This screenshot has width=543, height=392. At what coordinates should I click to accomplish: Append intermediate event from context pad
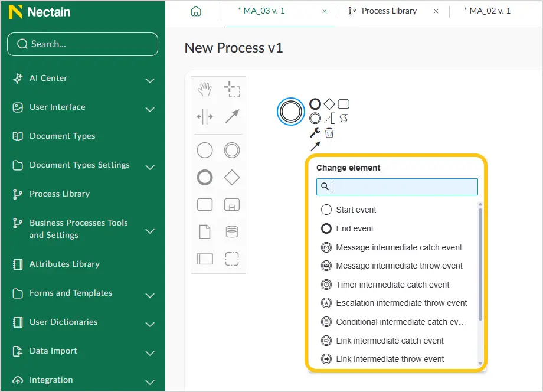[315, 119]
